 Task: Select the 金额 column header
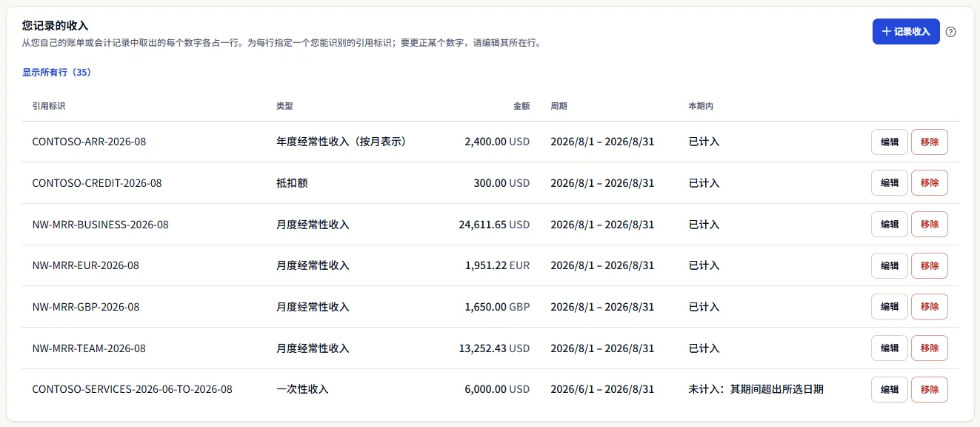521,106
